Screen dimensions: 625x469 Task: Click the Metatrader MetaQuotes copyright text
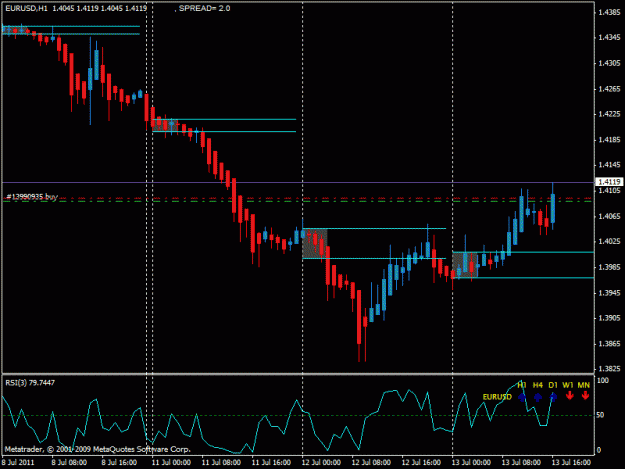coord(98,449)
